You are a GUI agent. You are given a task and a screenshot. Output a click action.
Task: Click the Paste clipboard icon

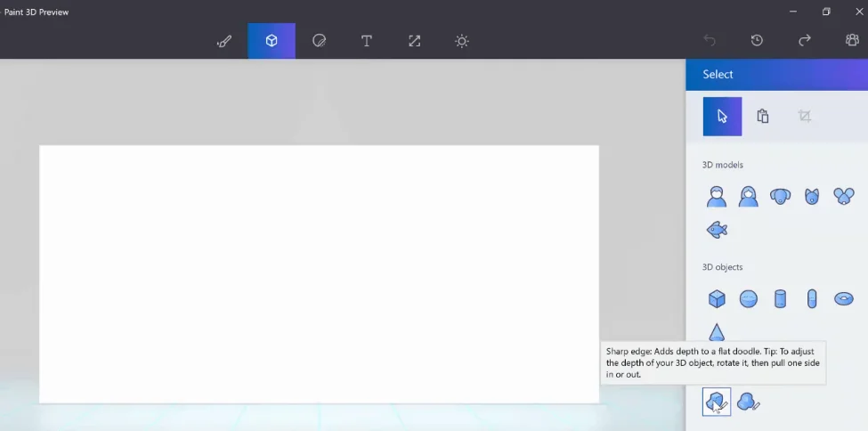[x=763, y=117]
